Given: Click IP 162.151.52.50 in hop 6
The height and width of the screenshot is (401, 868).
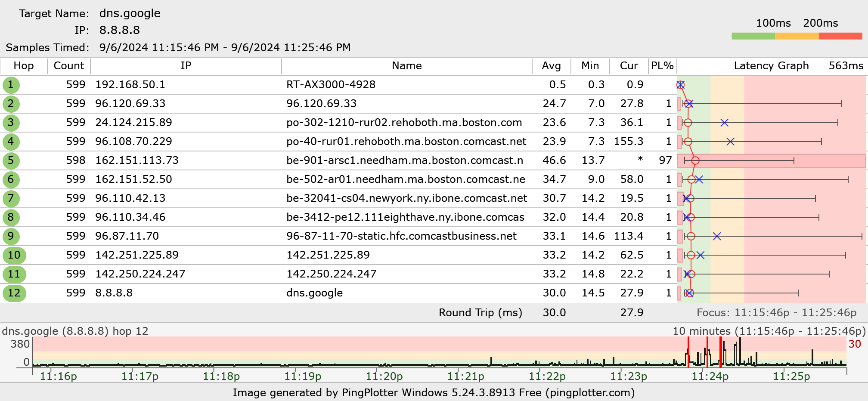Looking at the screenshot, I should tap(133, 179).
